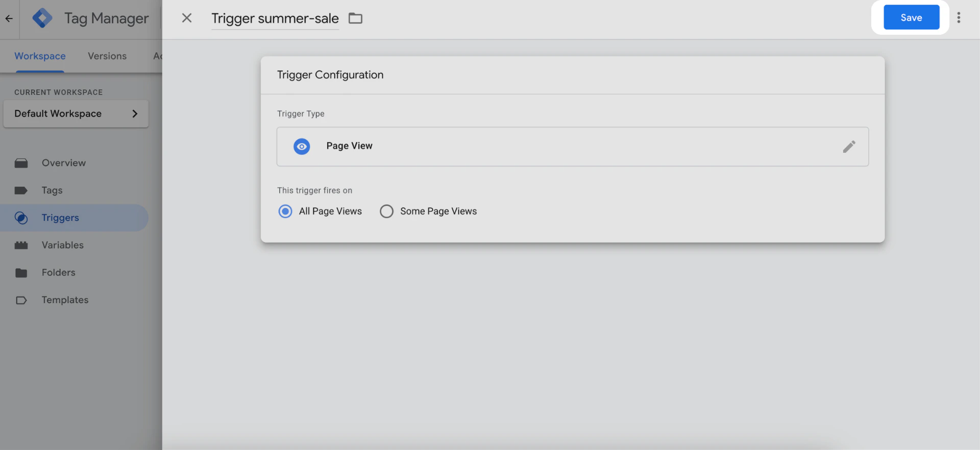Viewport: 980px width, 450px height.
Task: Select the All Page Views radio
Action: pos(285,211)
